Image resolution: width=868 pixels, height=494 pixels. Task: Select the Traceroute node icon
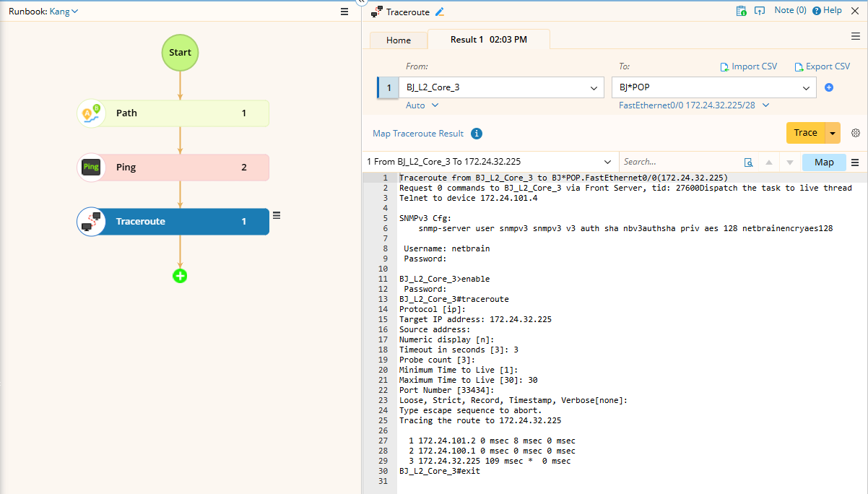(91, 222)
